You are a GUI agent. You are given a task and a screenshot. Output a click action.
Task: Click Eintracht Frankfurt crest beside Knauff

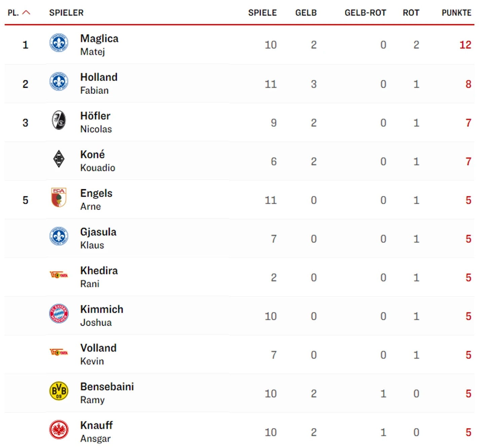pyautogui.click(x=59, y=430)
